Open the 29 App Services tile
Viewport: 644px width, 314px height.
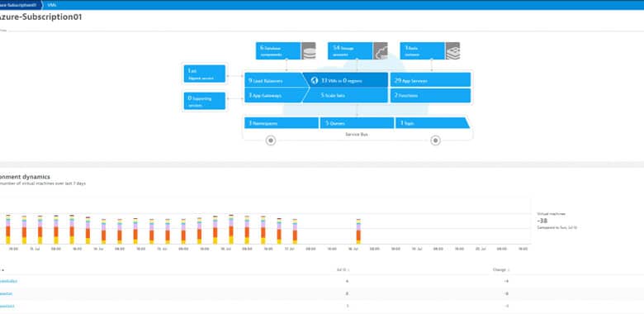(x=430, y=80)
